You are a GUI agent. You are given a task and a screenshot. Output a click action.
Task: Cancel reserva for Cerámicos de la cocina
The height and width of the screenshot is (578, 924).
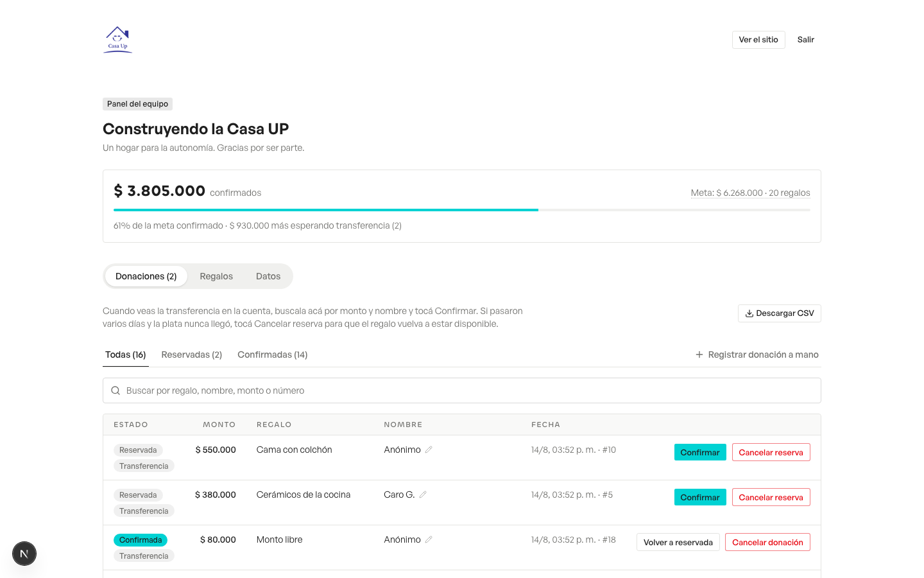click(771, 497)
